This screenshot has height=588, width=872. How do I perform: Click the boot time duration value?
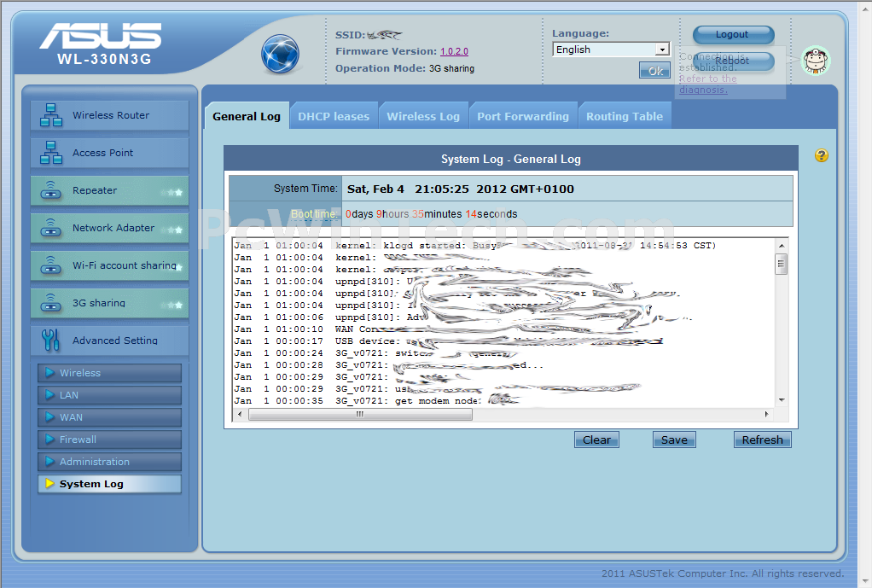[432, 214]
